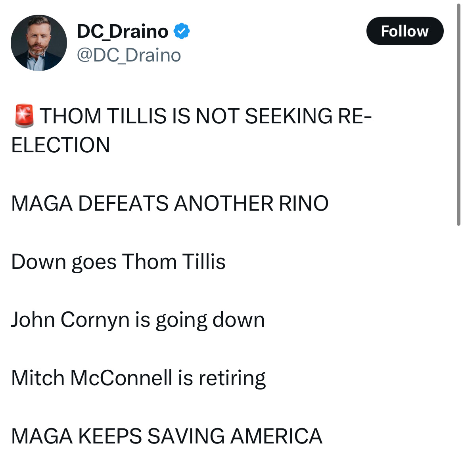This screenshot has height=476, width=464.
Task: Click the blue verified checkmark badge
Action: click(x=182, y=31)
